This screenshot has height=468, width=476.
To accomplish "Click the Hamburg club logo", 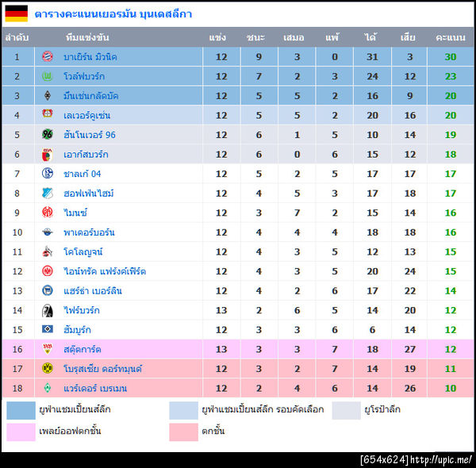I will coord(48,330).
